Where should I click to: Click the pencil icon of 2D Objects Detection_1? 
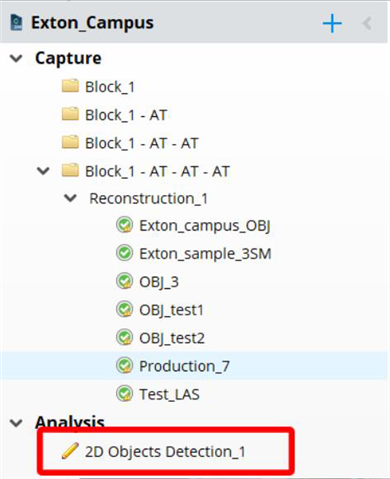pos(70,451)
